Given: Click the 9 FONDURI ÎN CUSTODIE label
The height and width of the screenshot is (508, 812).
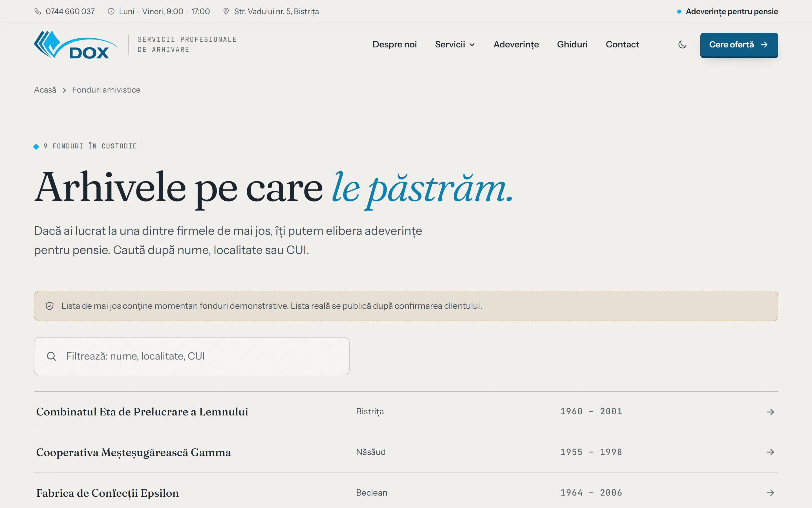Looking at the screenshot, I should click(90, 146).
